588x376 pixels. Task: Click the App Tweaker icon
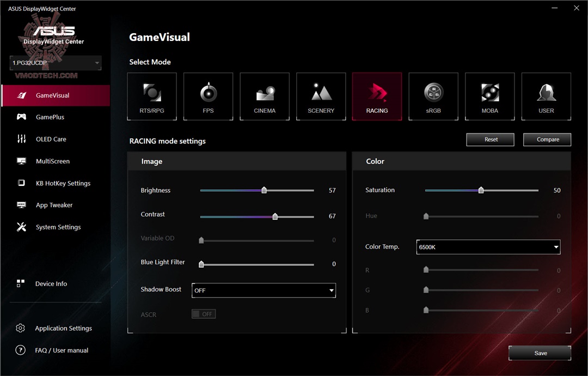coord(21,205)
